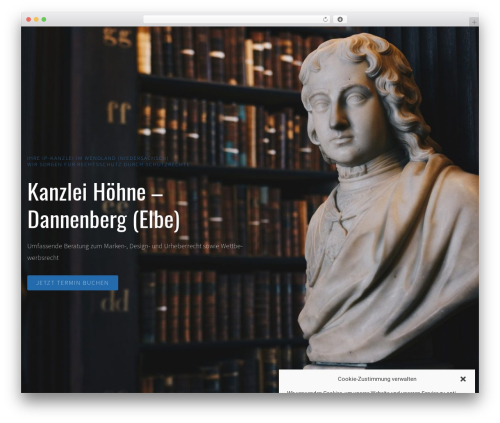The image size is (500, 423).
Task: Click the 'Wir sorgen für Rechtsschutz' subtitle line
Action: coord(108,164)
